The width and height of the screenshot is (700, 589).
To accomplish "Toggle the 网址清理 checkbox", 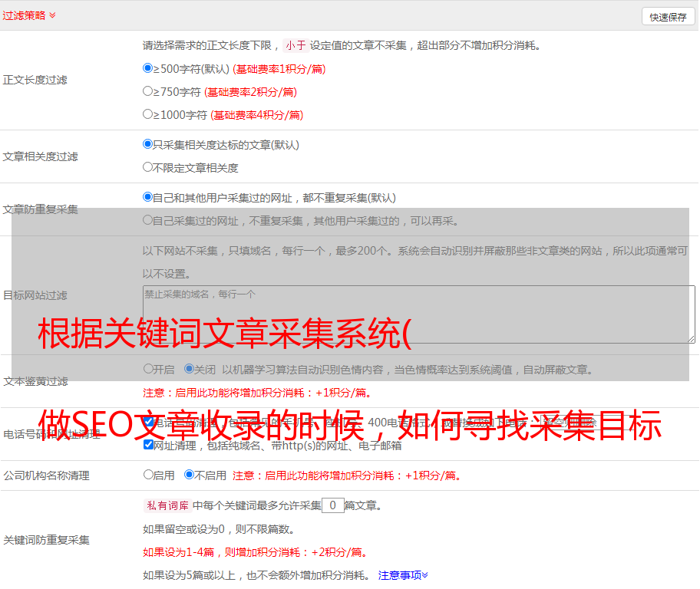I will pos(148,445).
